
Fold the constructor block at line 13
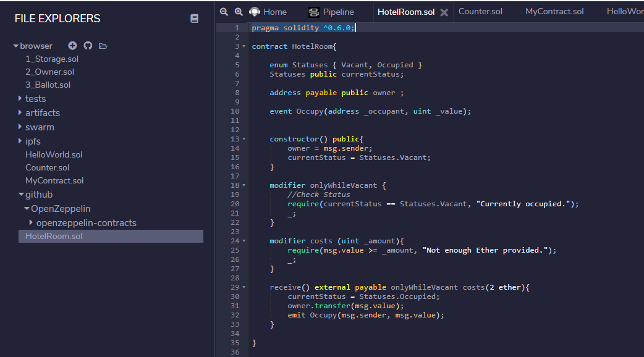tap(244, 139)
